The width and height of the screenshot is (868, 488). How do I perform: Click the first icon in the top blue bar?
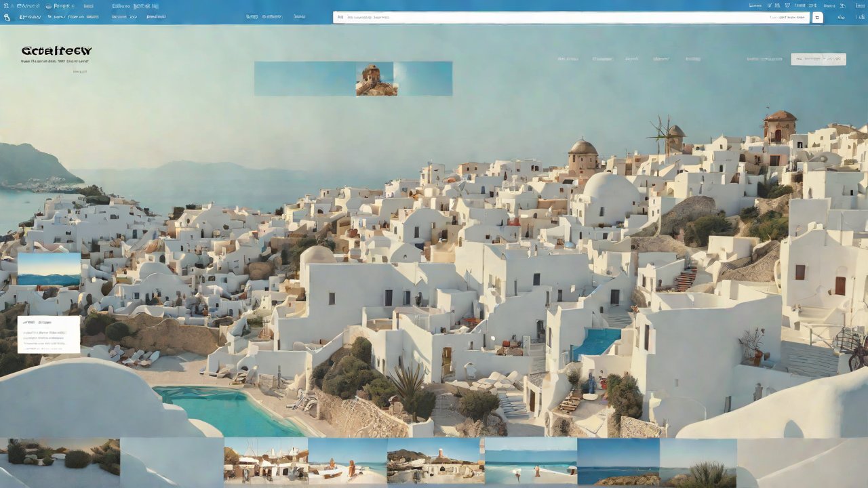pos(6,5)
